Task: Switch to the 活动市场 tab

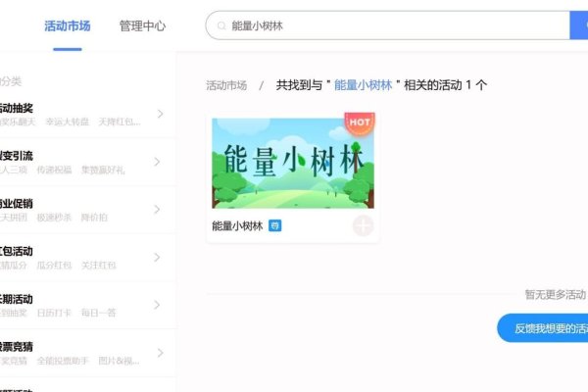Action: pos(68,25)
